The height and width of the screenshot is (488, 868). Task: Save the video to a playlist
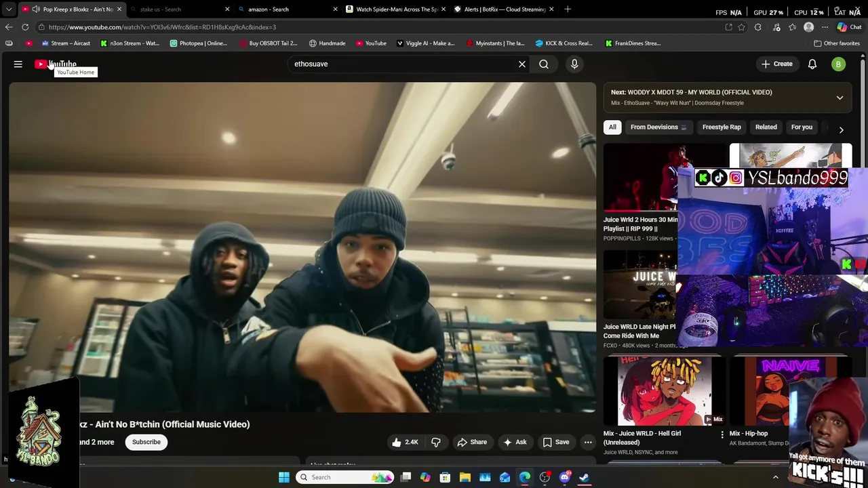click(x=556, y=442)
